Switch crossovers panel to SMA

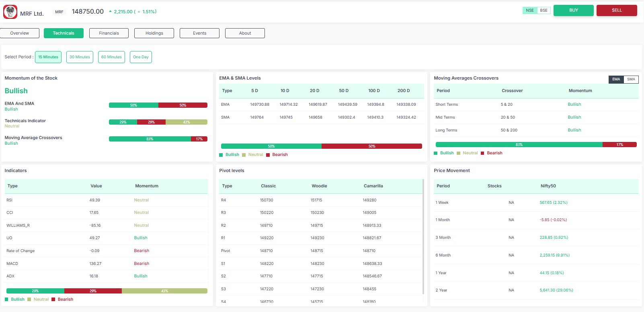point(631,79)
